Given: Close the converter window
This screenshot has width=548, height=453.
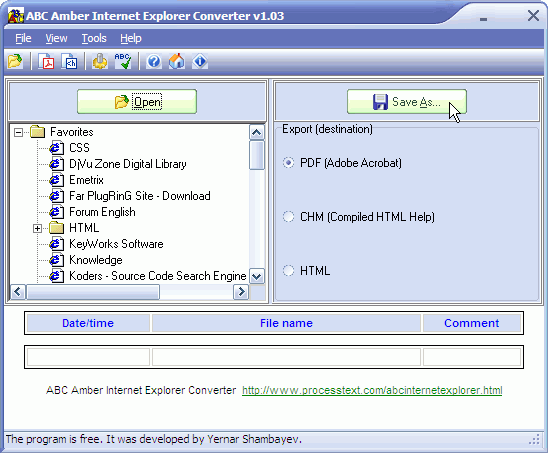Looking at the screenshot, I should point(533,15).
